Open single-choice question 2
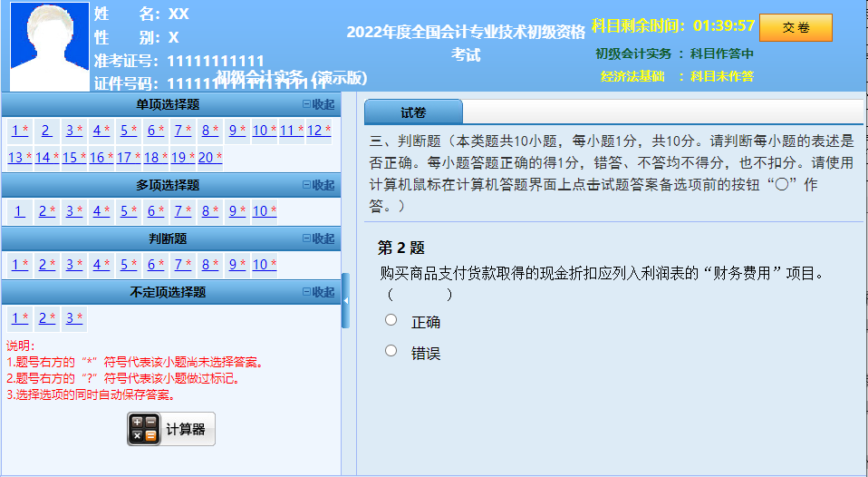The image size is (868, 477). click(45, 131)
